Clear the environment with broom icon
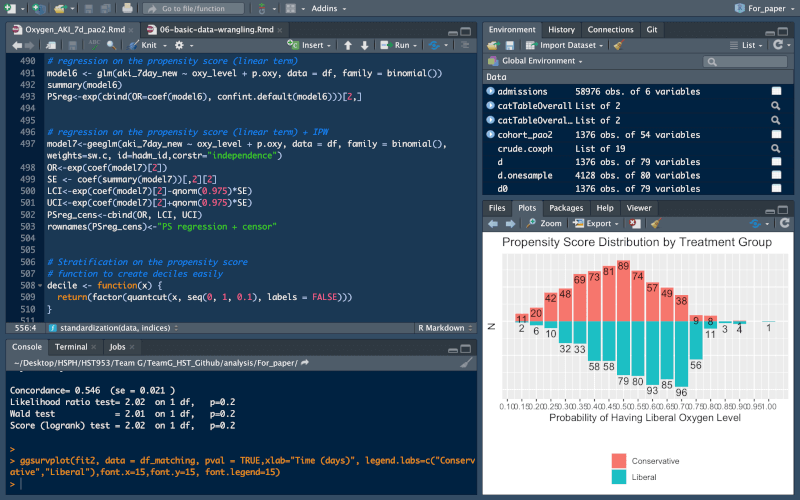The width and height of the screenshot is (800, 500). [x=619, y=45]
